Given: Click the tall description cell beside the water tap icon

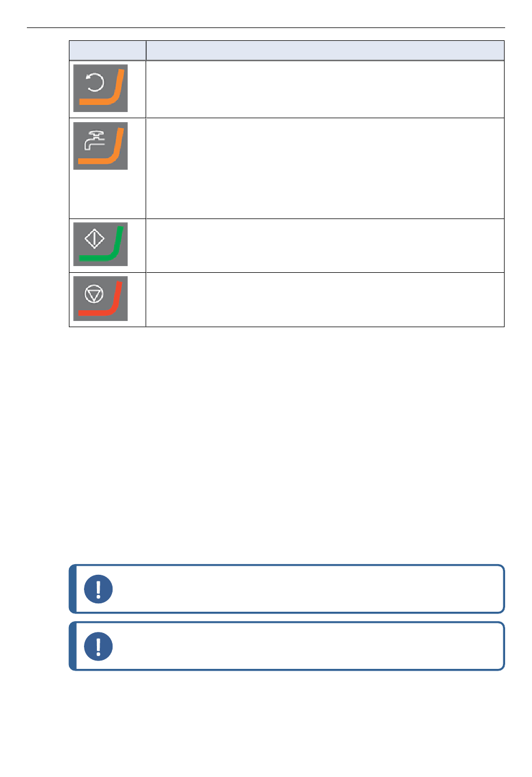Looking at the screenshot, I should (x=325, y=168).
